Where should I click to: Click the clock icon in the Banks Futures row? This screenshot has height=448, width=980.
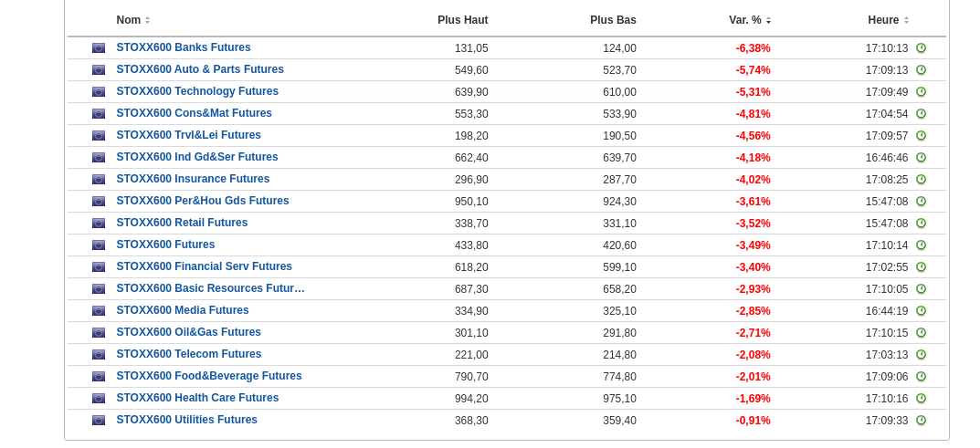pyautogui.click(x=921, y=48)
